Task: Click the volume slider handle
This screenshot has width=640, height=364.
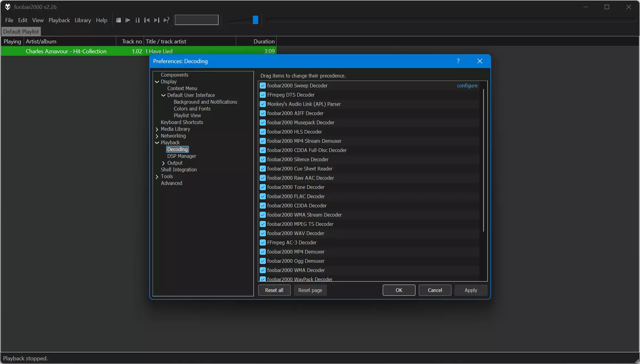Action: tap(256, 20)
